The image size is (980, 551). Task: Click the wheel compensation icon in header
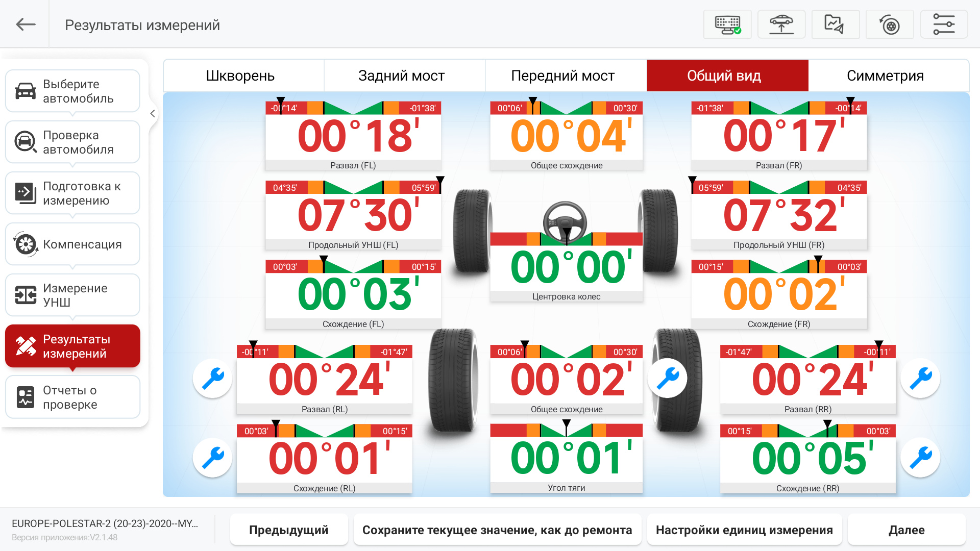click(890, 24)
